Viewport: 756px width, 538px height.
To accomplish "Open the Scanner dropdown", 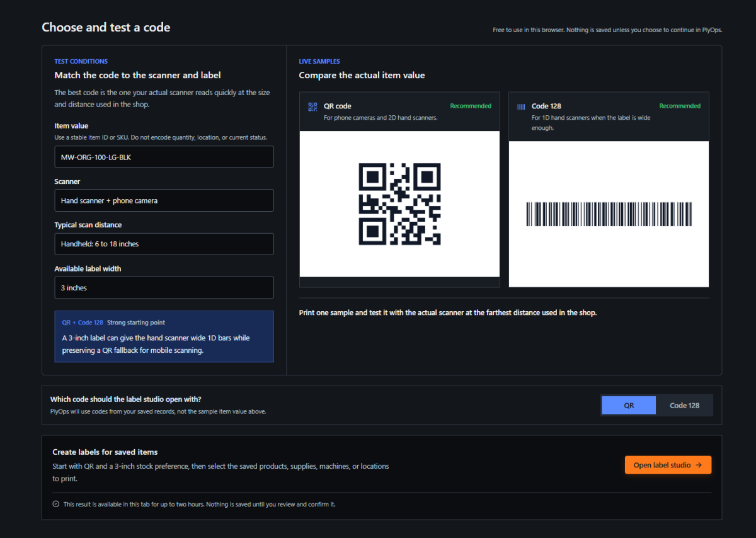I will tap(164, 200).
